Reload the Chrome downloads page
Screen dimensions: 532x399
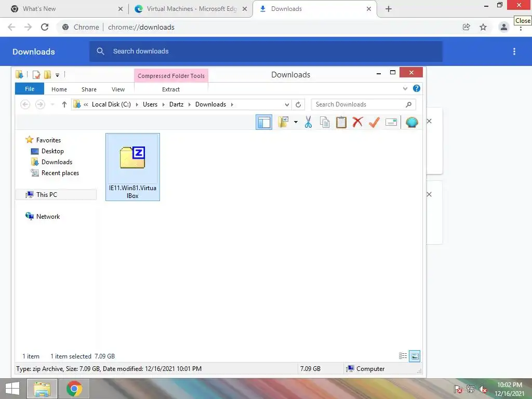click(x=45, y=27)
